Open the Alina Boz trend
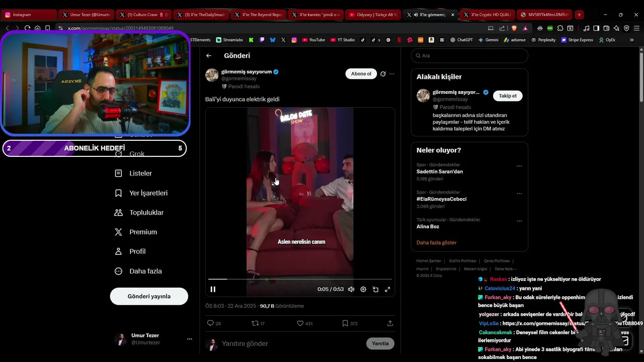This screenshot has width=644, height=362. click(428, 227)
